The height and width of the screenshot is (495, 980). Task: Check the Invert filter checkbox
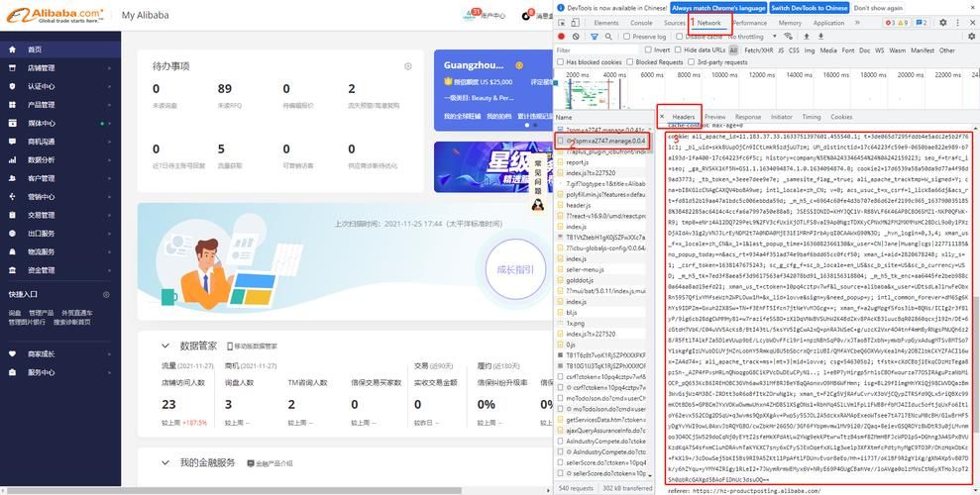(648, 49)
